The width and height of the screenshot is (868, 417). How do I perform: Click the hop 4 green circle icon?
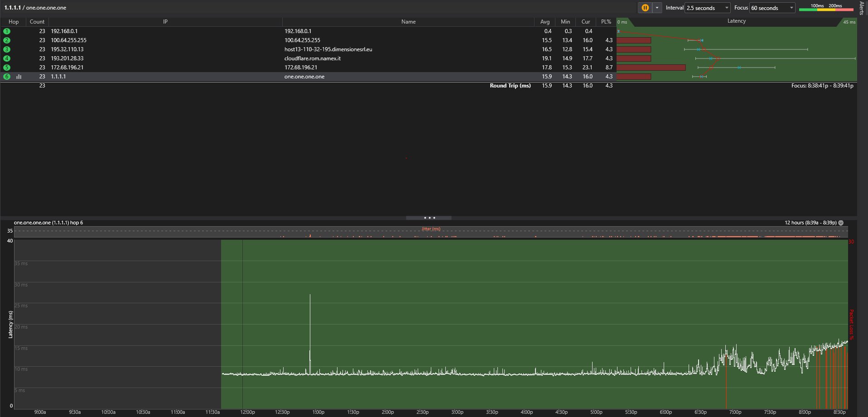[7, 58]
